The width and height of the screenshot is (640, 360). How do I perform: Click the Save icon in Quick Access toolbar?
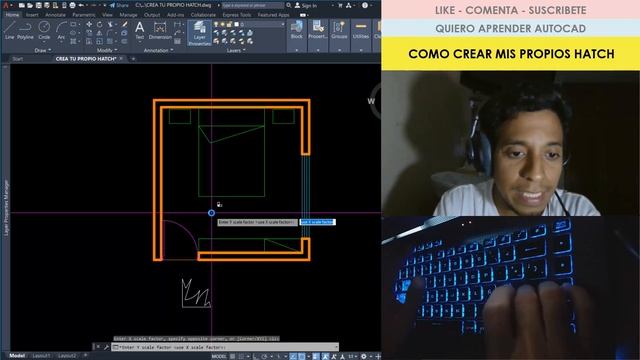click(38, 5)
